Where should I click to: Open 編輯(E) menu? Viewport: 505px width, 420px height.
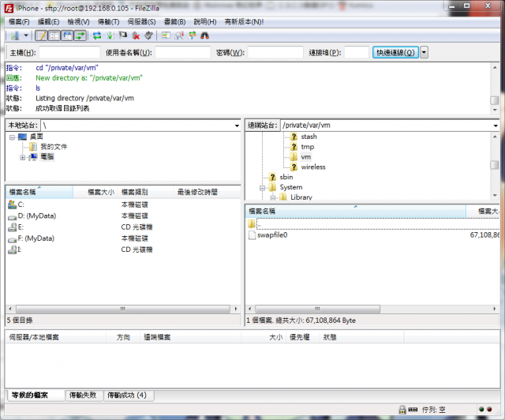pyautogui.click(x=49, y=22)
